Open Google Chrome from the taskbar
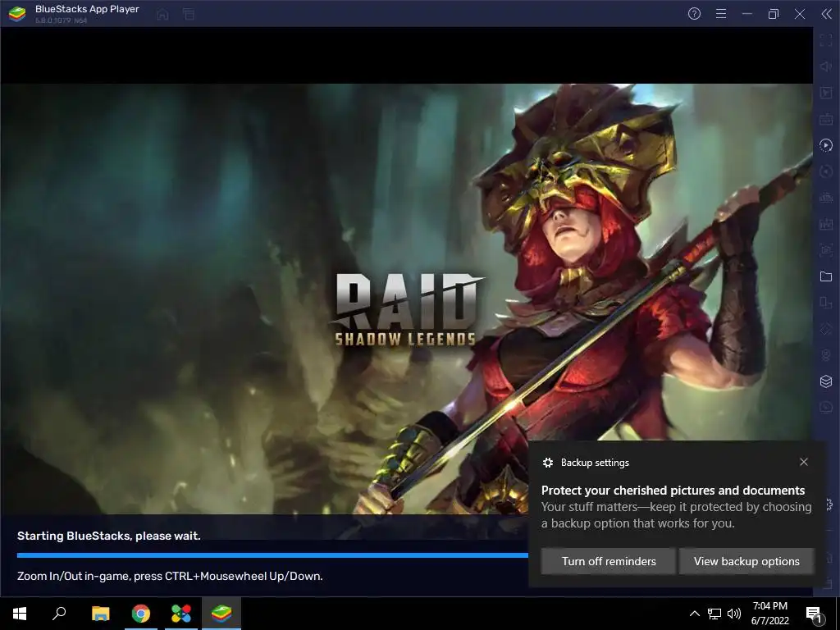 pos(141,614)
